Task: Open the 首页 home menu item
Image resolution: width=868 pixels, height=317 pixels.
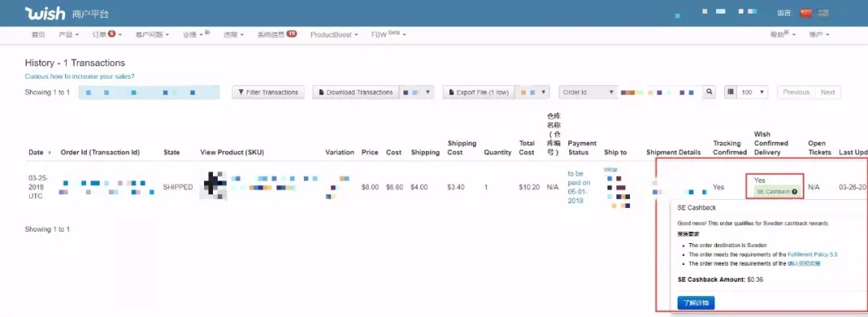Action: pyautogui.click(x=39, y=35)
